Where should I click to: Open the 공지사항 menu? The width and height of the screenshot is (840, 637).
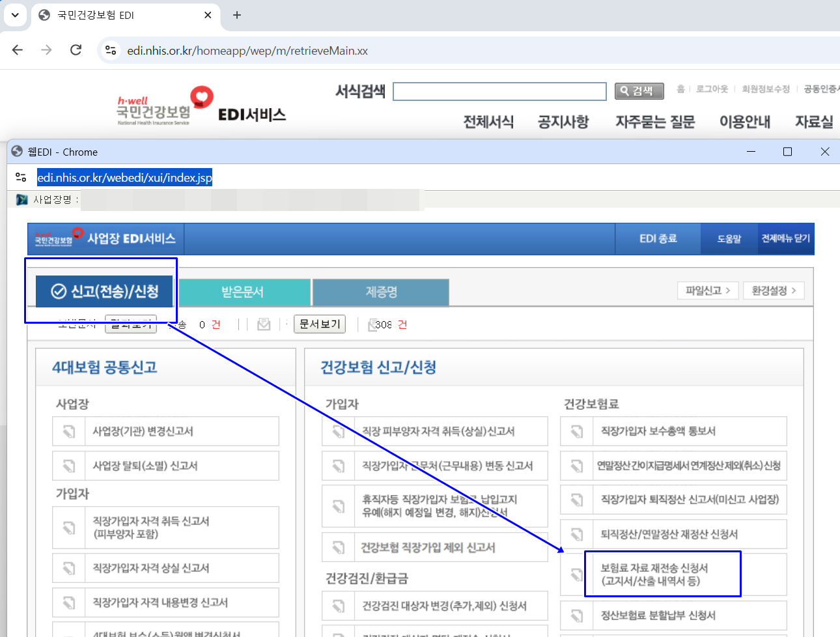tap(563, 122)
